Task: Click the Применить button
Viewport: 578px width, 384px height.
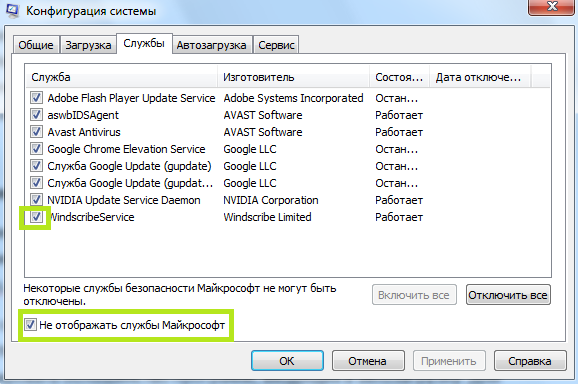Action: [x=449, y=361]
